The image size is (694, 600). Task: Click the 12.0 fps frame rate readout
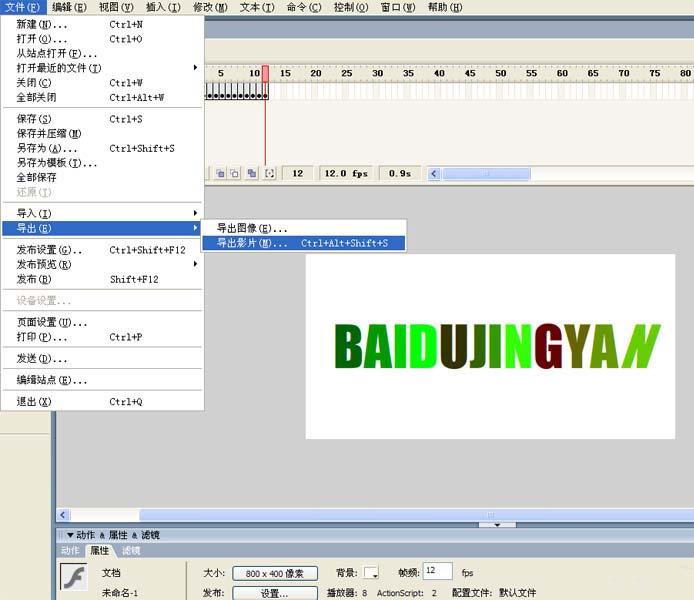pyautogui.click(x=346, y=173)
